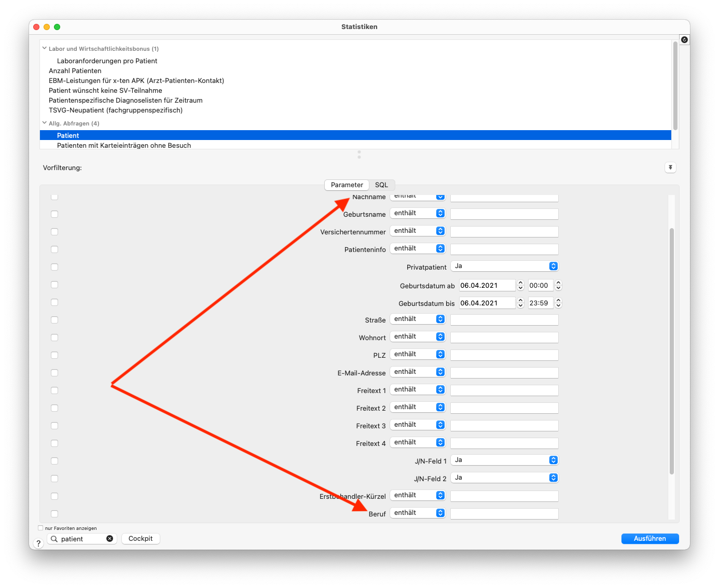Viewport: 719px width, 588px height.
Task: Enable the Beruf row checkbox
Action: [54, 514]
